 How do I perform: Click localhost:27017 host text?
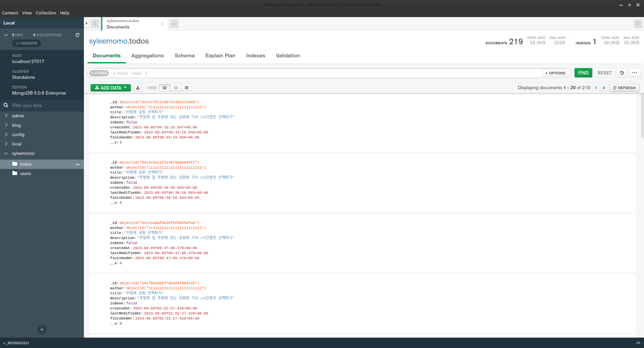click(28, 62)
